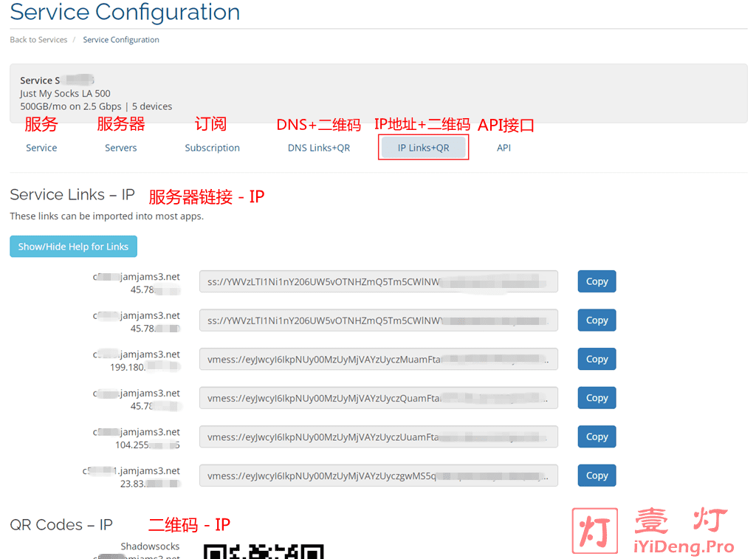Click the Shadowsocks QR label

point(150,546)
